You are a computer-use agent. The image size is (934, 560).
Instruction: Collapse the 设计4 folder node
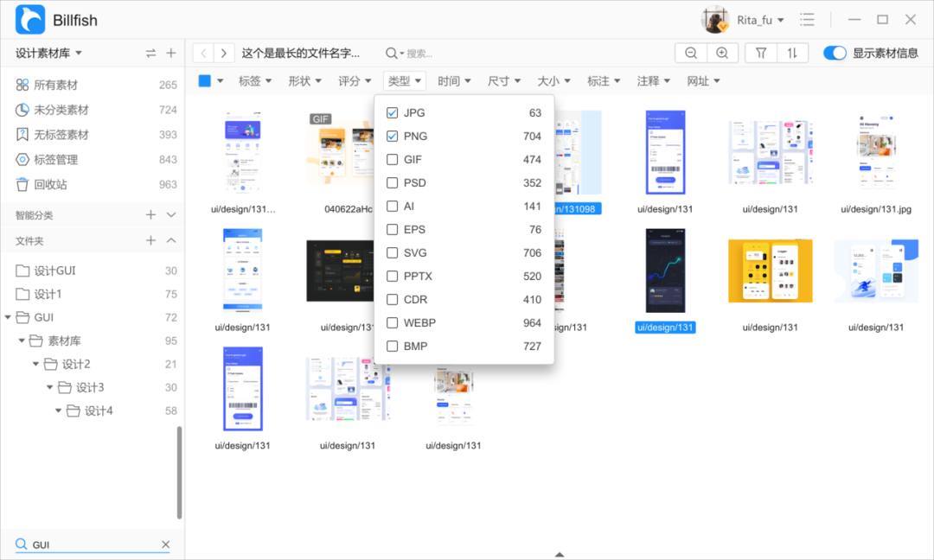[x=59, y=410]
